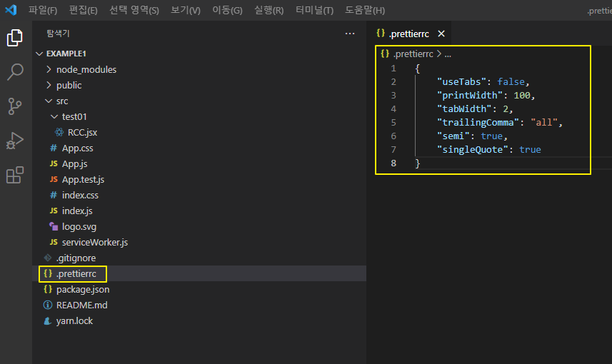Select .prettierrc in the explorer tree
This screenshot has width=612, height=364.
tap(199, 273)
